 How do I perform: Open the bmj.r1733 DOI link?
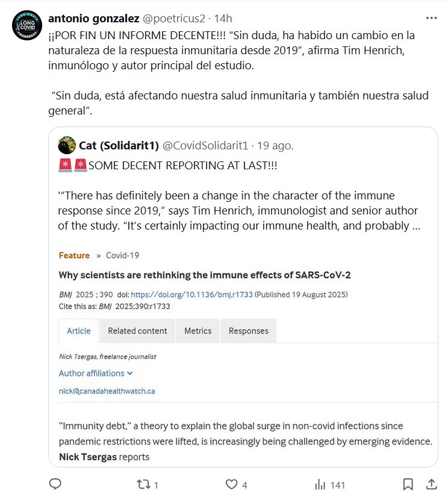click(x=191, y=295)
